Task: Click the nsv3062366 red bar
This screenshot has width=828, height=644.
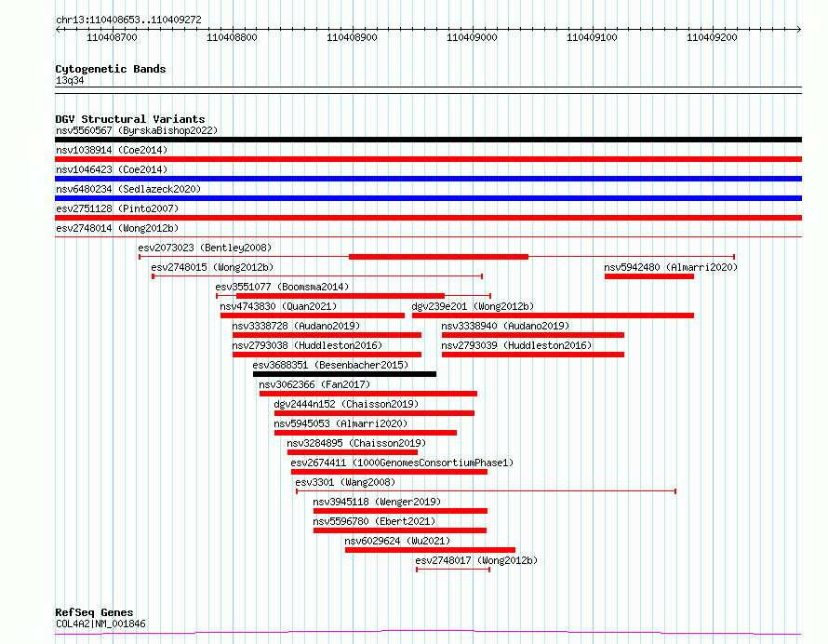Action: pos(368,394)
